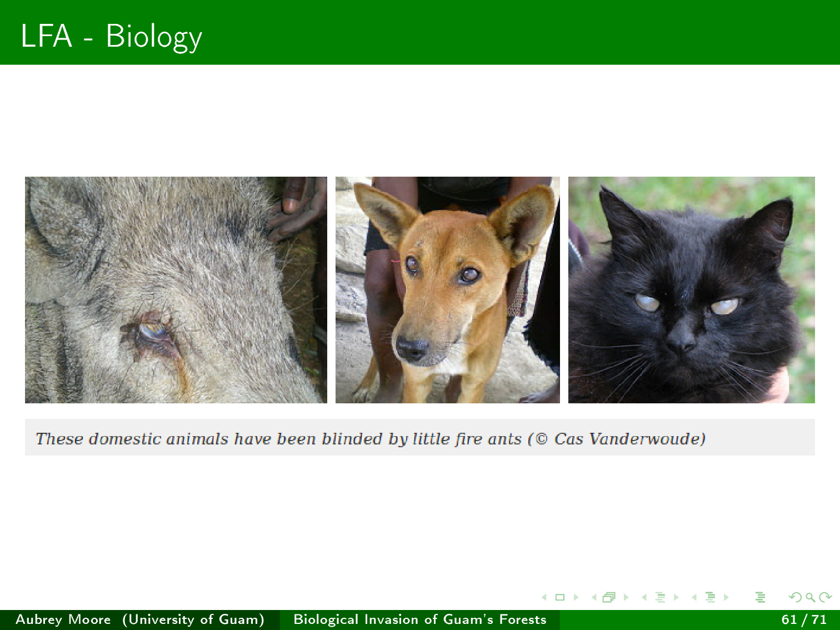Click the slide rectangle navigation icon
Screen dimensions: 840x630
click(x=560, y=598)
